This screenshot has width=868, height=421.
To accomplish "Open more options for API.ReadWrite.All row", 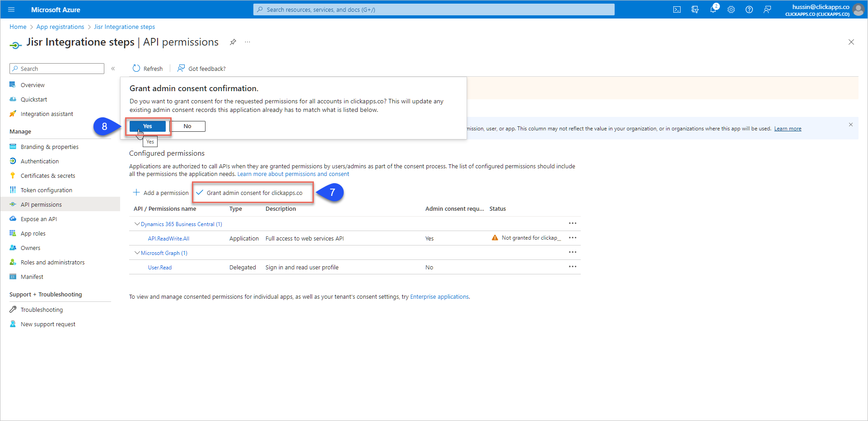I will click(572, 238).
